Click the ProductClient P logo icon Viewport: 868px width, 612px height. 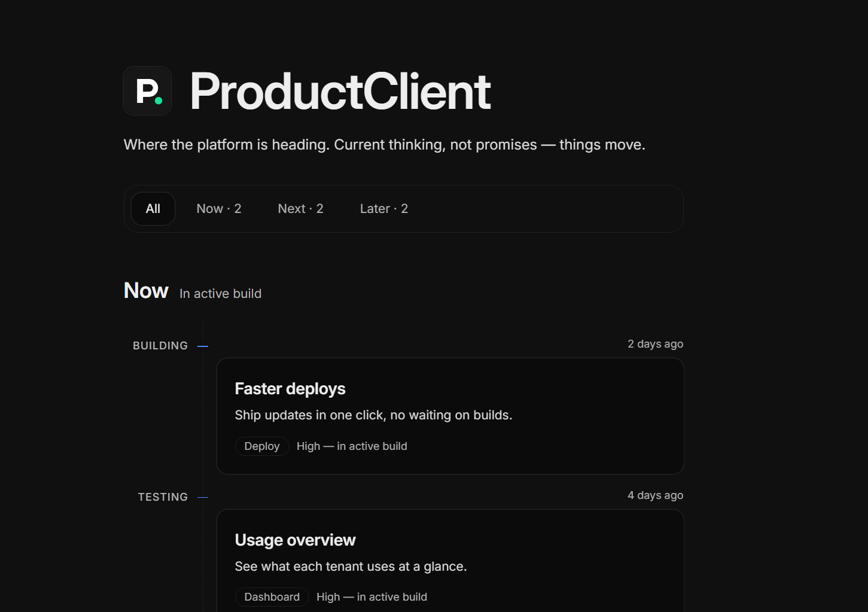pos(147,91)
